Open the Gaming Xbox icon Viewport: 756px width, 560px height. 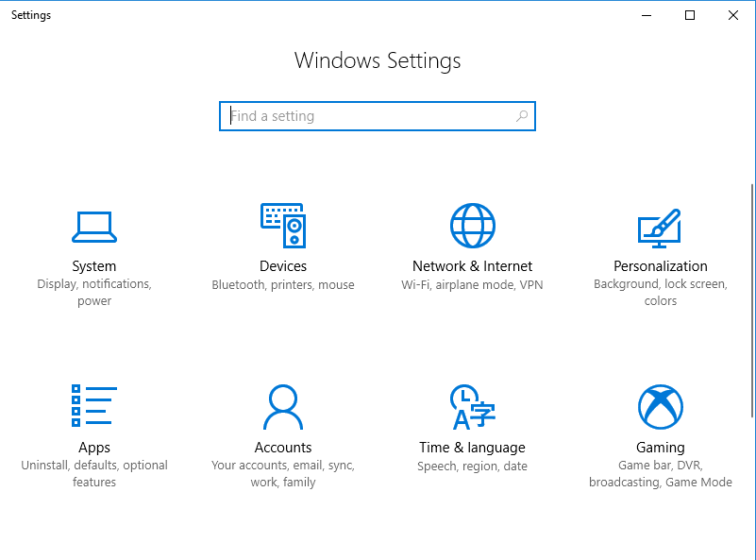pyautogui.click(x=661, y=407)
